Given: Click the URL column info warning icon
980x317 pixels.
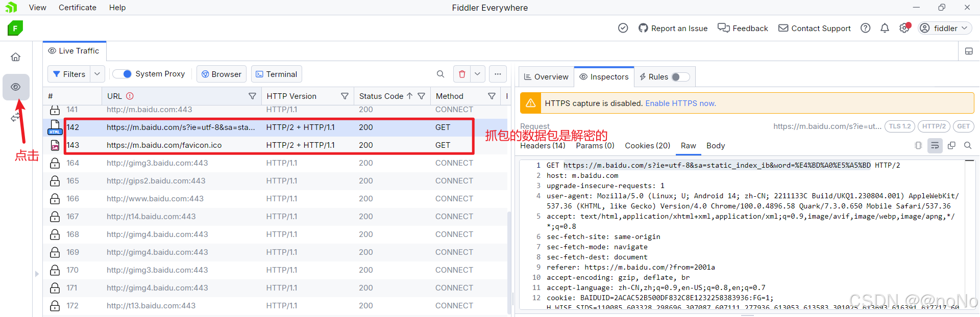Looking at the screenshot, I should 130,96.
